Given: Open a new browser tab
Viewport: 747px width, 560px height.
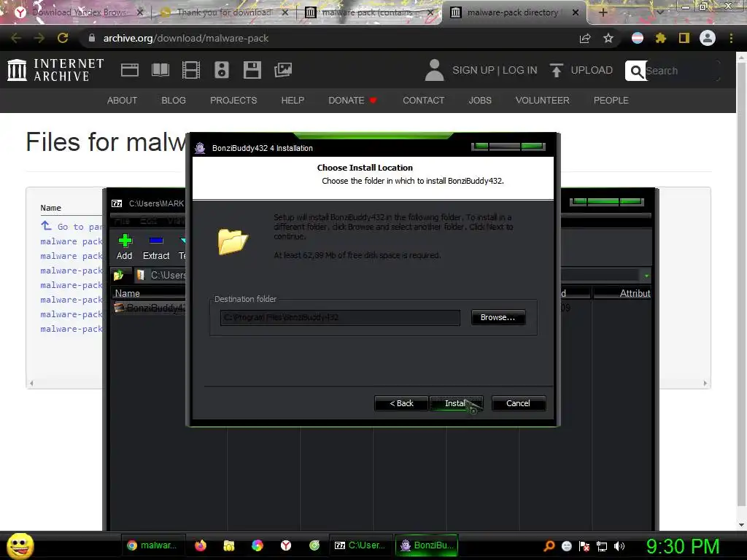Looking at the screenshot, I should (x=603, y=13).
